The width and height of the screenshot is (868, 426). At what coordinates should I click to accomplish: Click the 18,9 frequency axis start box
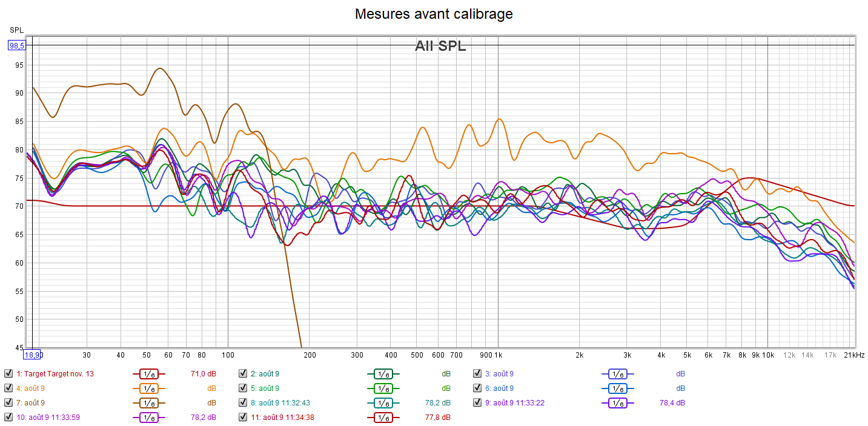(x=33, y=355)
